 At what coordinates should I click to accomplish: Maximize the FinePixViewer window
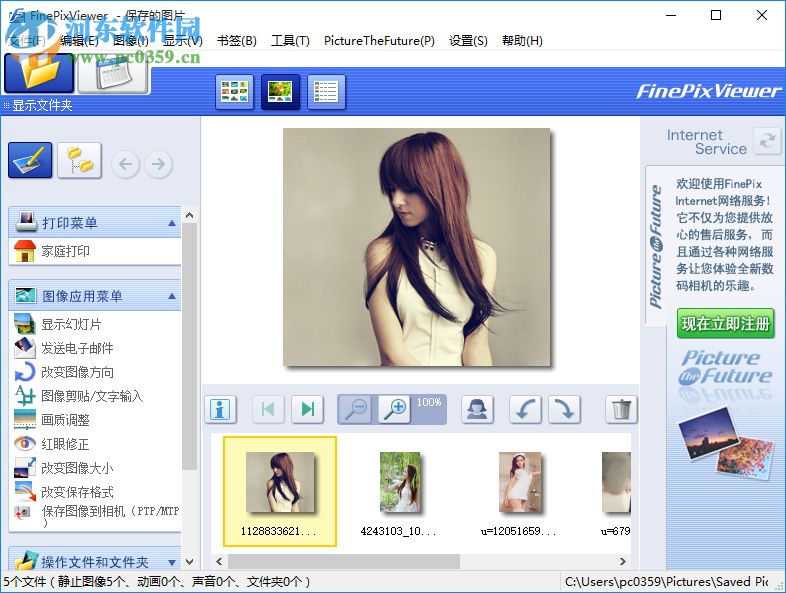(716, 16)
